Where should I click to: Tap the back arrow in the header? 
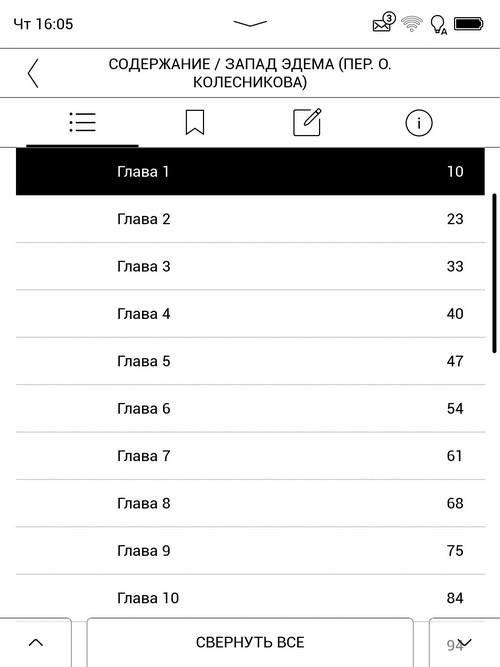tap(33, 73)
